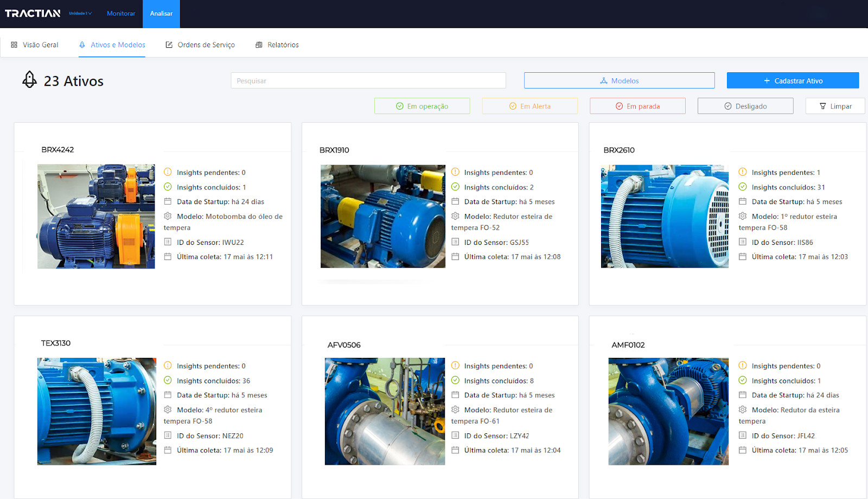868x499 pixels.
Task: Click the Visão Geral grid icon
Action: tap(14, 45)
